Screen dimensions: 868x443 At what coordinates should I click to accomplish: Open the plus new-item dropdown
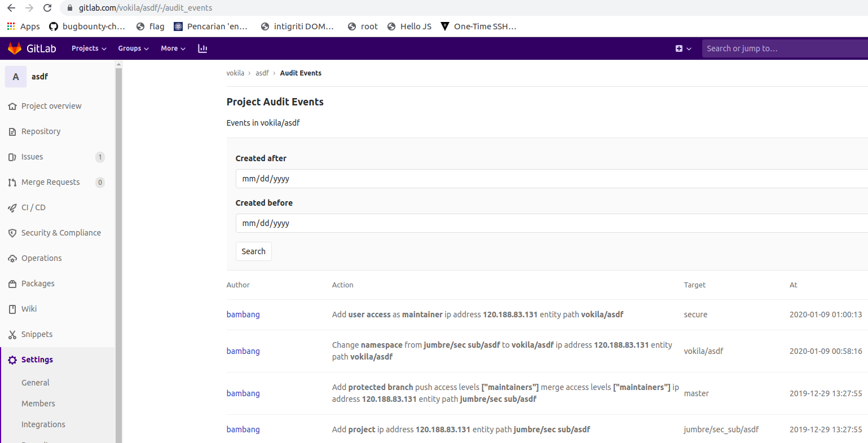[x=683, y=48]
